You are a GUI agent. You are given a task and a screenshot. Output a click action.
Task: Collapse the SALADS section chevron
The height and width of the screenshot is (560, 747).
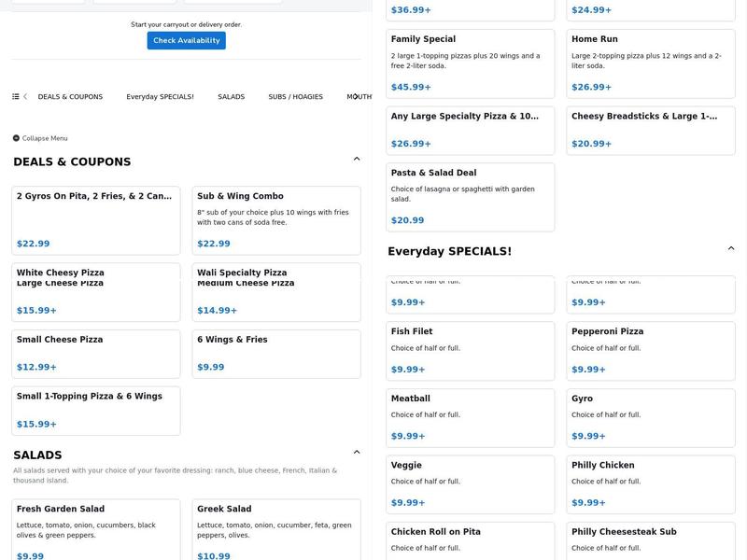[x=357, y=453]
